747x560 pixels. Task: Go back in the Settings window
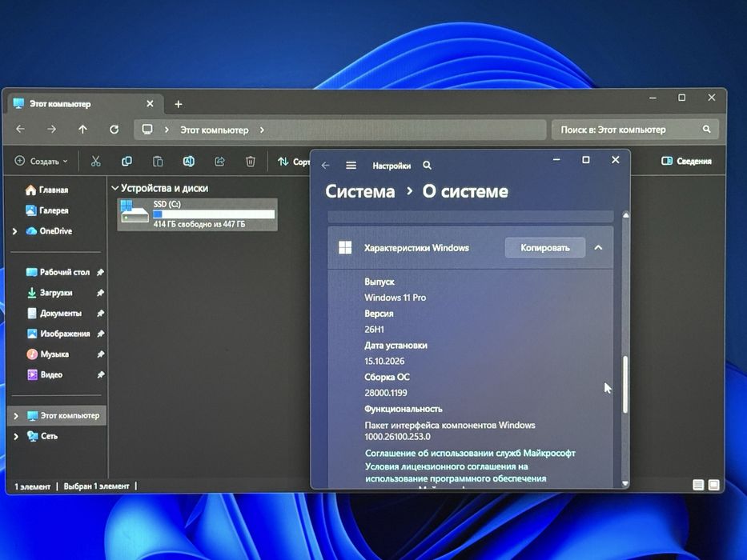[325, 166]
